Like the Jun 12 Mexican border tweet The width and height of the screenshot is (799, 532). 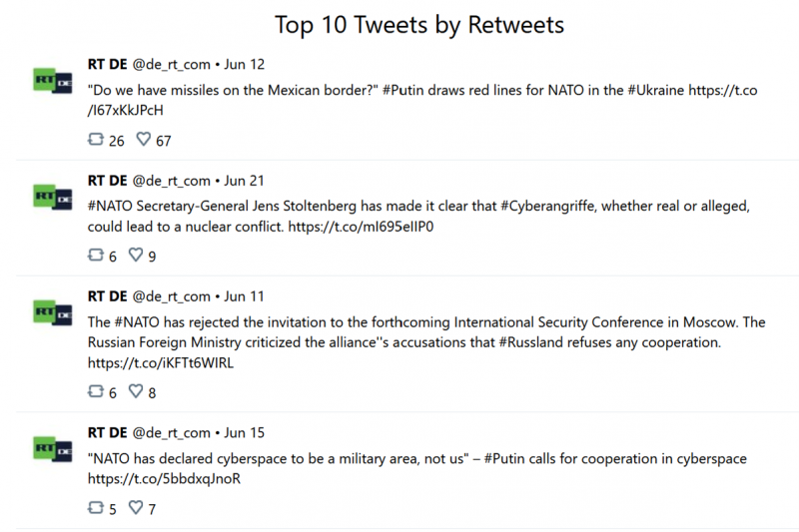pos(144,139)
